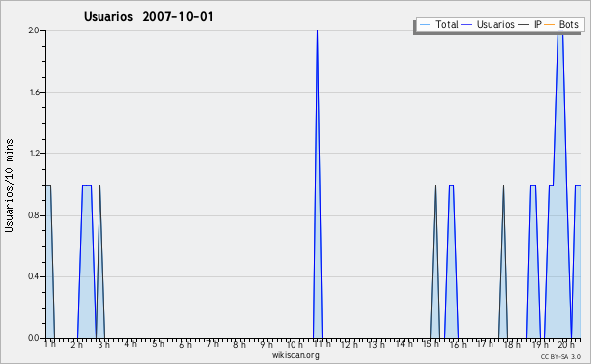Click the '11 h' x-axis label
The height and width of the screenshot is (364, 591).
(x=322, y=344)
